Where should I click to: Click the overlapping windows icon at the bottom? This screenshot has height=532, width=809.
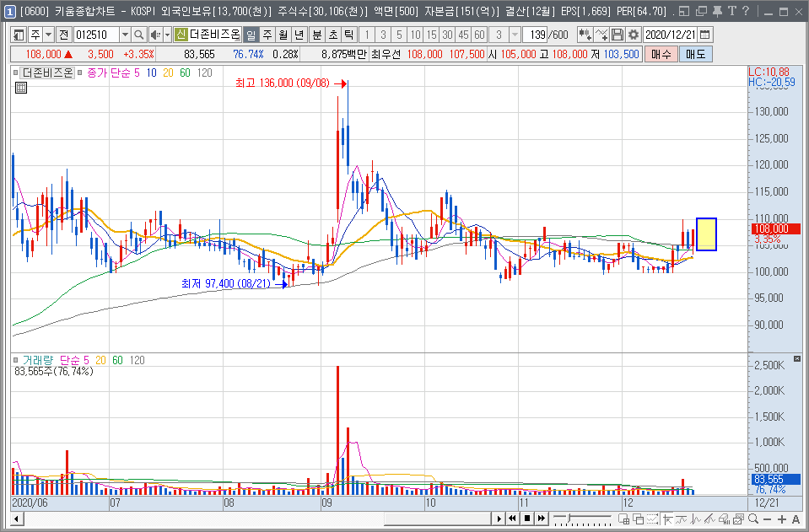pos(639,519)
